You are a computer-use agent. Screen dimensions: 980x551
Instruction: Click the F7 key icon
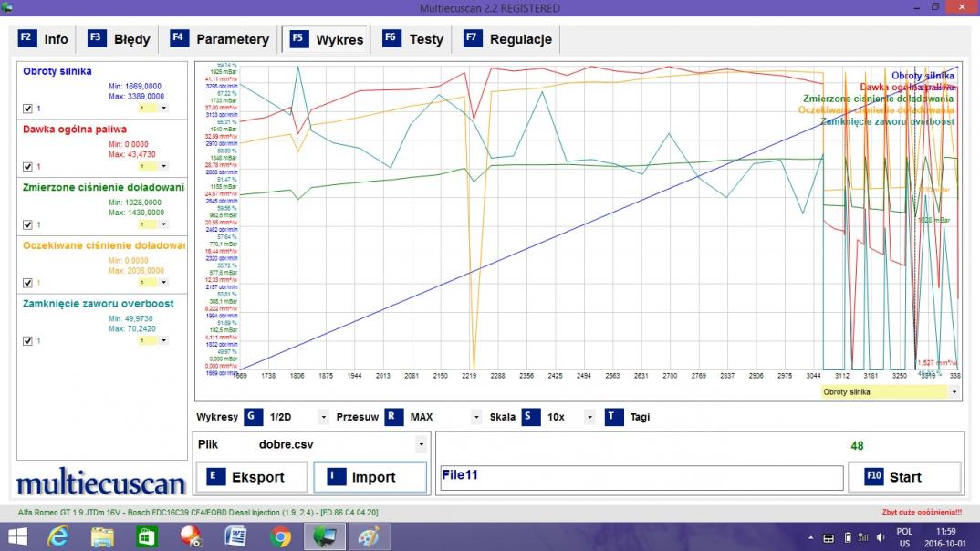(473, 37)
